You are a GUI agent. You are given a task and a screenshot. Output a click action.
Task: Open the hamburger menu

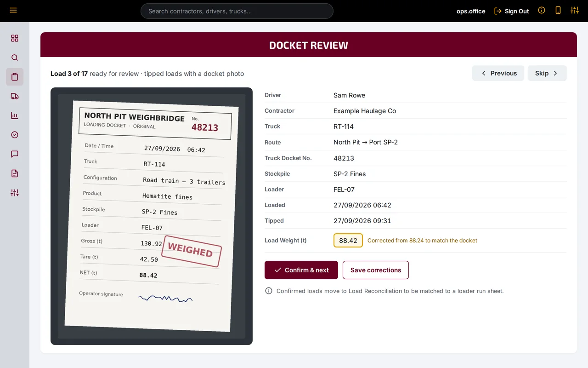click(x=13, y=10)
